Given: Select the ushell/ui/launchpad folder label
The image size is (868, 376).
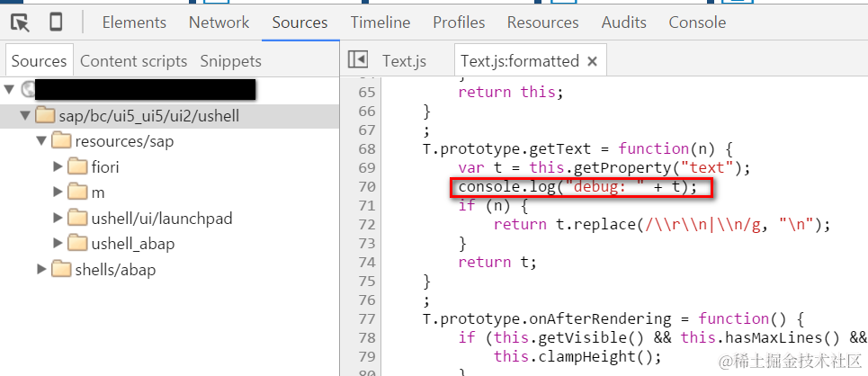Looking at the screenshot, I should click(162, 219).
